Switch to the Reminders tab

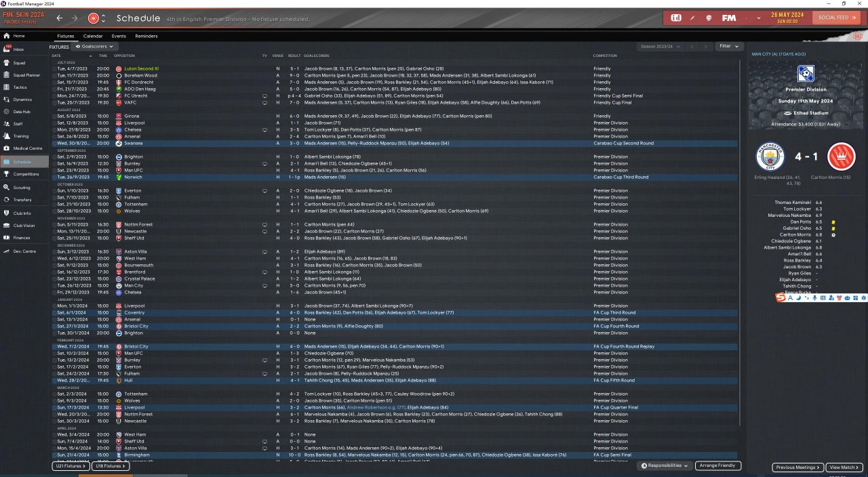[146, 36]
